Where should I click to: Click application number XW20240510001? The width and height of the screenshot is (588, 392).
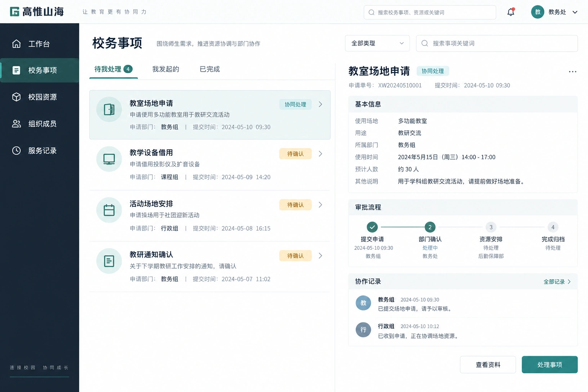[400, 85]
